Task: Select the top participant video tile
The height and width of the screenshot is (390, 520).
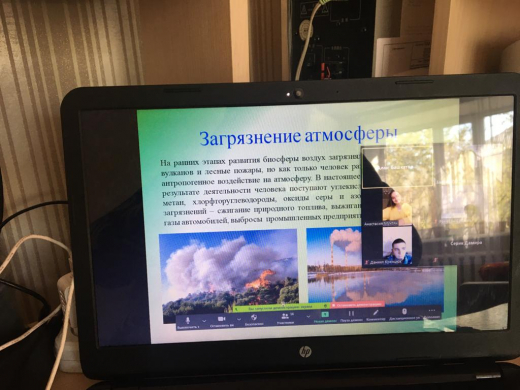Action: click(x=398, y=166)
